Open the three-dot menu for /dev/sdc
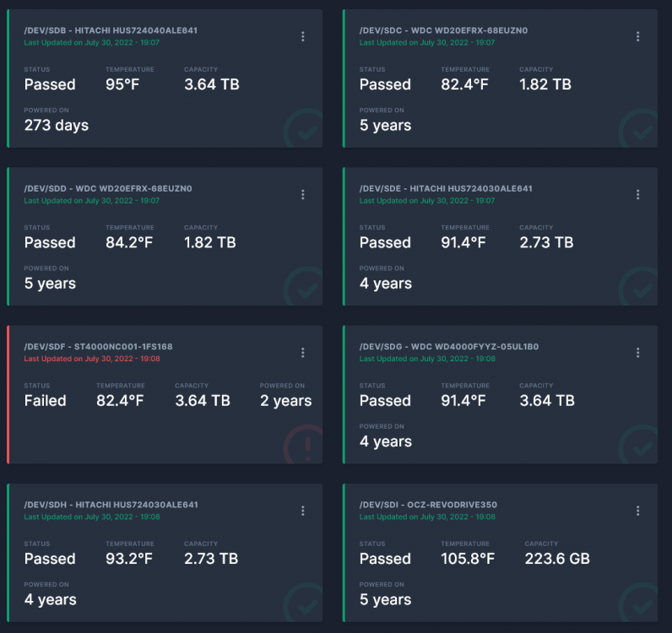 637,36
